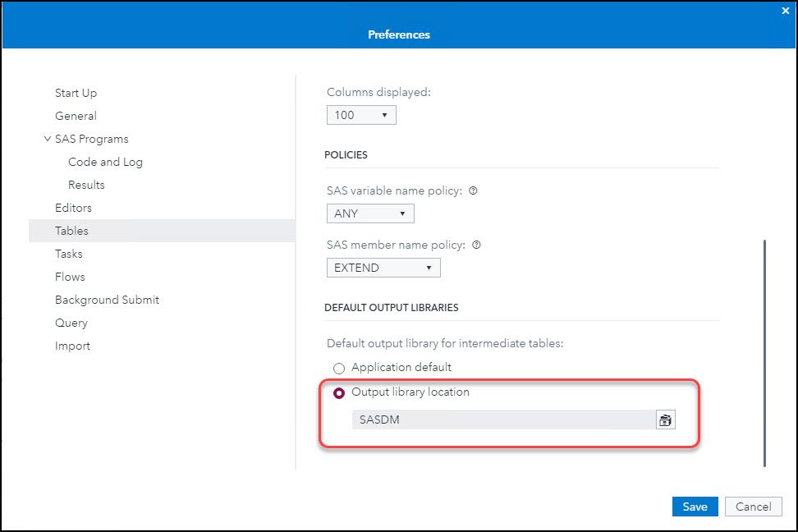Open the Import preferences page
This screenshot has height=532, width=798.
tap(72, 346)
